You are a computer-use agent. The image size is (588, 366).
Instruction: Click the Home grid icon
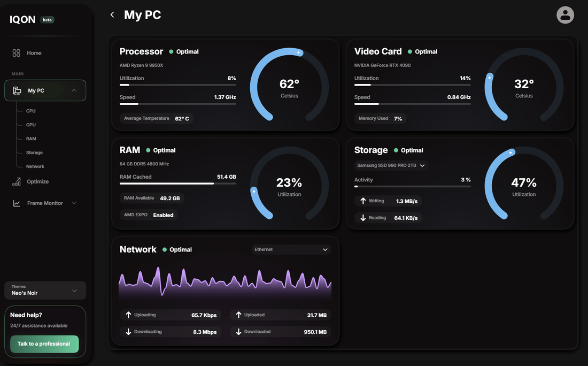click(x=17, y=53)
